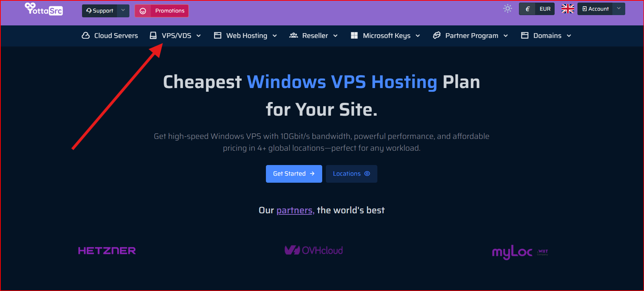The width and height of the screenshot is (644, 291).
Task: Select the UK flag language icon
Action: click(x=567, y=8)
